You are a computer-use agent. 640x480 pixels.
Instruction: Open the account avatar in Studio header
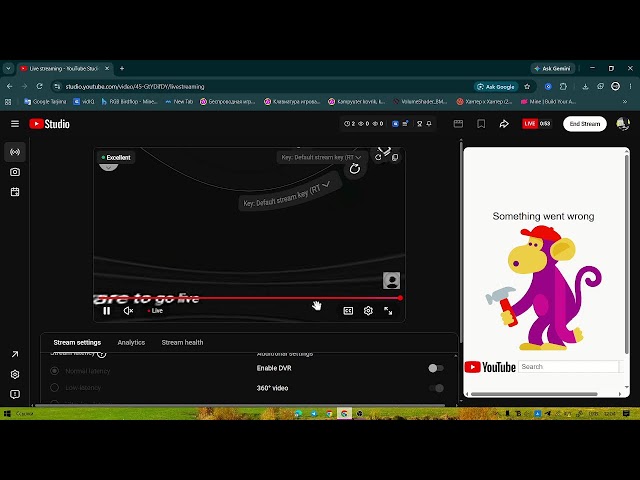tap(623, 124)
